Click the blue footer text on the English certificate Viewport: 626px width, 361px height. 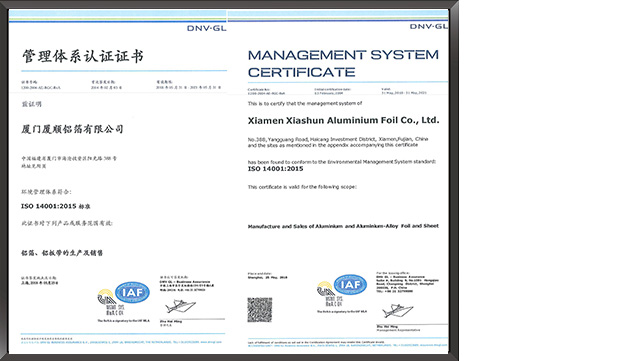coord(347,345)
